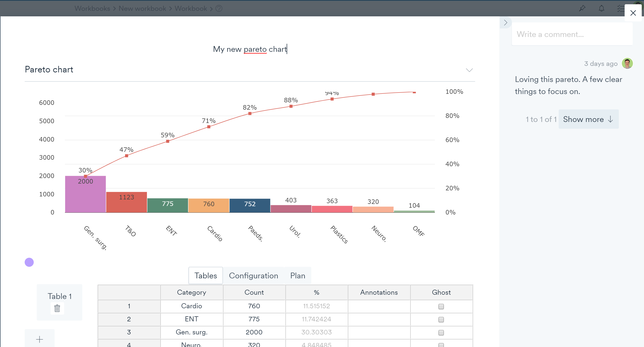Add a new table with plus icon
This screenshot has width=644, height=347.
pos(40,339)
